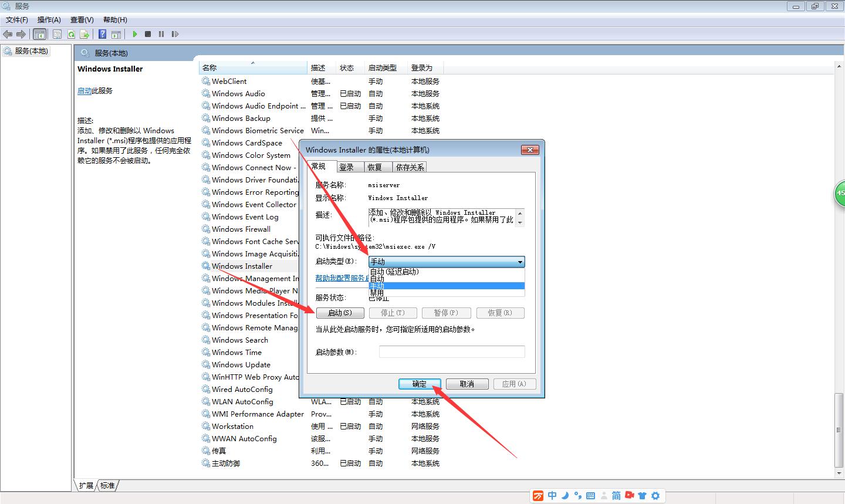Open the shirt skin icon in input bar

(x=642, y=496)
